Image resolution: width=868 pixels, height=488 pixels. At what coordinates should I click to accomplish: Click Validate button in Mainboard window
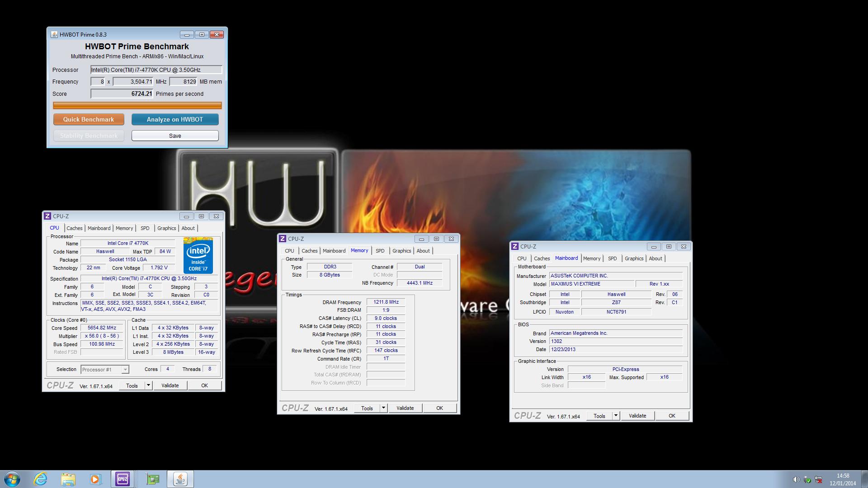tap(637, 416)
